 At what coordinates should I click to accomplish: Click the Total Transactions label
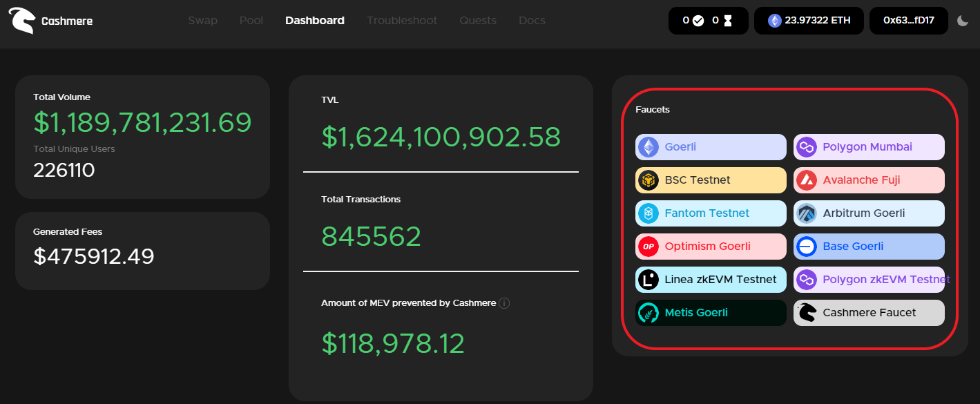(x=361, y=200)
